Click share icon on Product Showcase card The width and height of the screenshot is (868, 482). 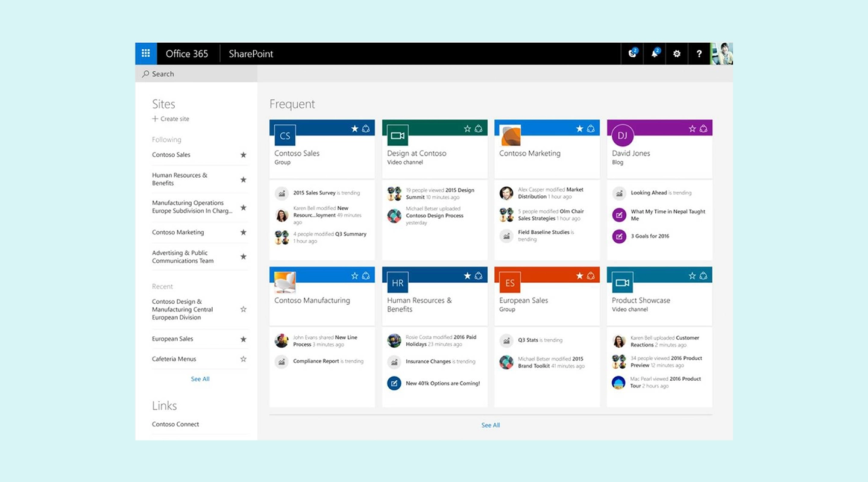[703, 275]
